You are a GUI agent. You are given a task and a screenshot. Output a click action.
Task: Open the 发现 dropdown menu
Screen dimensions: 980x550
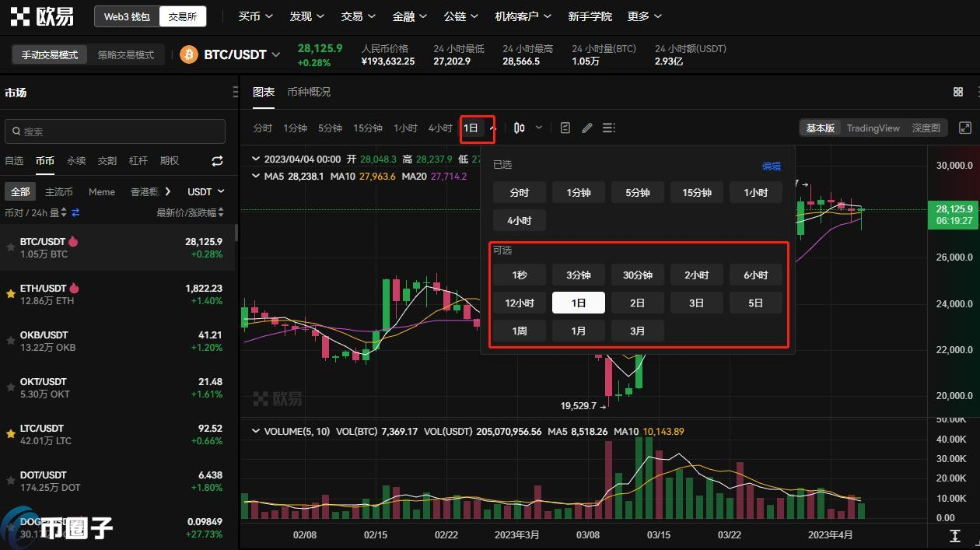[307, 16]
